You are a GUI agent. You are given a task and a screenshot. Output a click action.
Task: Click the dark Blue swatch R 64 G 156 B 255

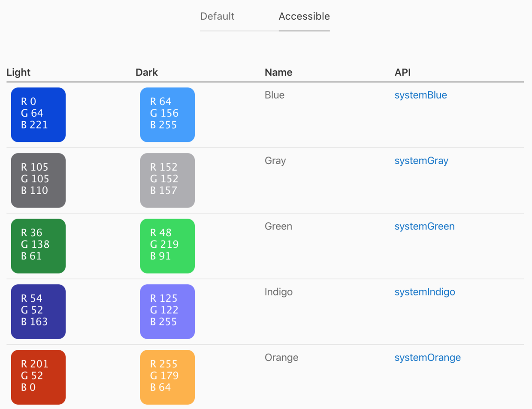point(167,115)
